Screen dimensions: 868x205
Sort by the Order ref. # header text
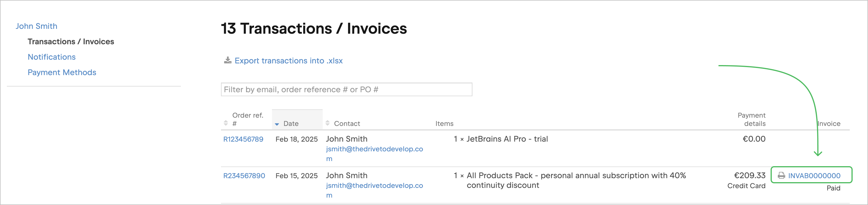[248, 119]
